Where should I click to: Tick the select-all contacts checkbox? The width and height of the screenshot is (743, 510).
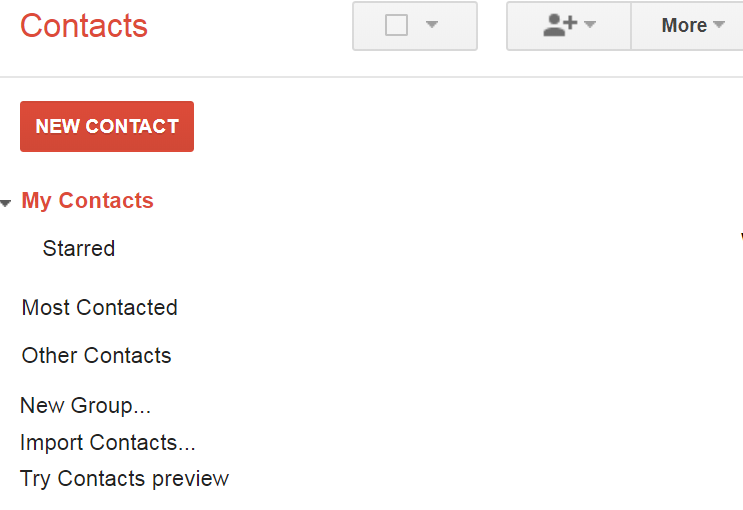(397, 26)
